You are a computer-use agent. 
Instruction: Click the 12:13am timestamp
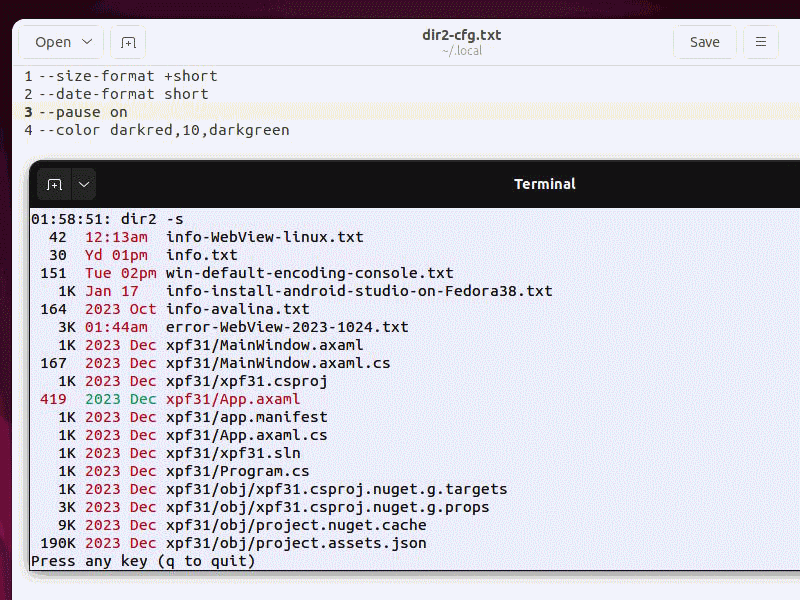(x=116, y=237)
